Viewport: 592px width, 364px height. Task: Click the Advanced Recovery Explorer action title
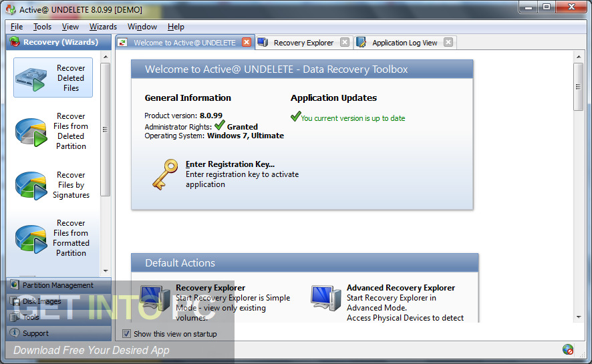click(x=401, y=288)
